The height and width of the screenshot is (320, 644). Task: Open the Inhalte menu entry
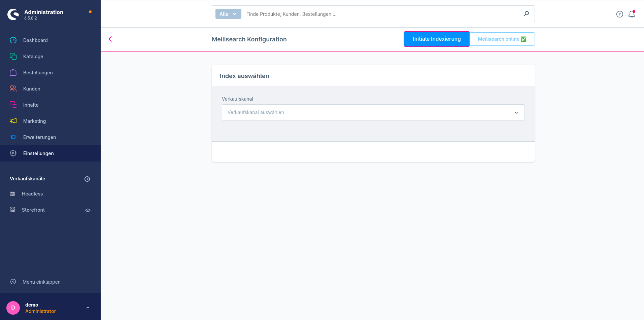[50, 105]
